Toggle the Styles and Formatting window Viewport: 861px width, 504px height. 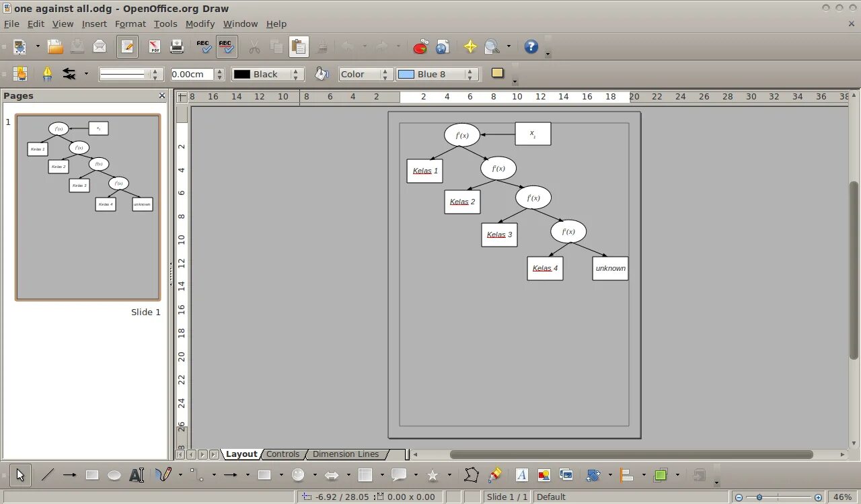[x=20, y=74]
